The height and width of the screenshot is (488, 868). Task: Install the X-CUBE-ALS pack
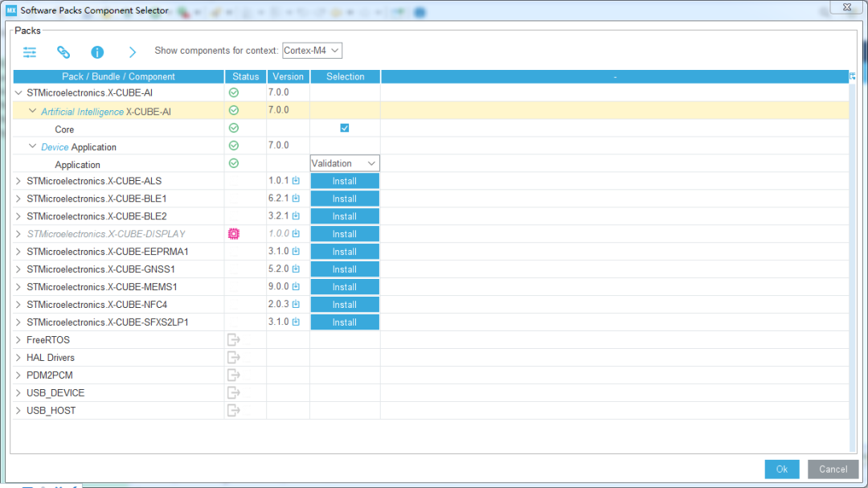pos(344,181)
